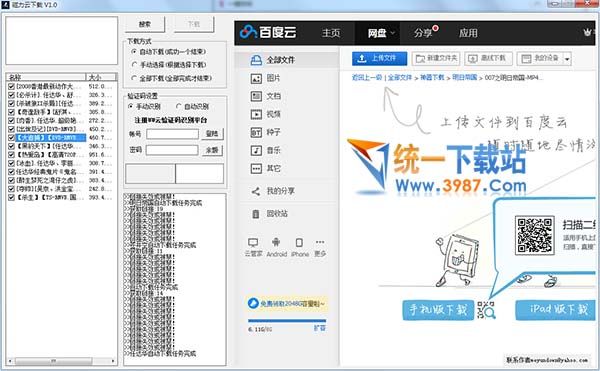The height and width of the screenshot is (371, 600).
Task: Open the 应用 apps tab
Action: [468, 33]
